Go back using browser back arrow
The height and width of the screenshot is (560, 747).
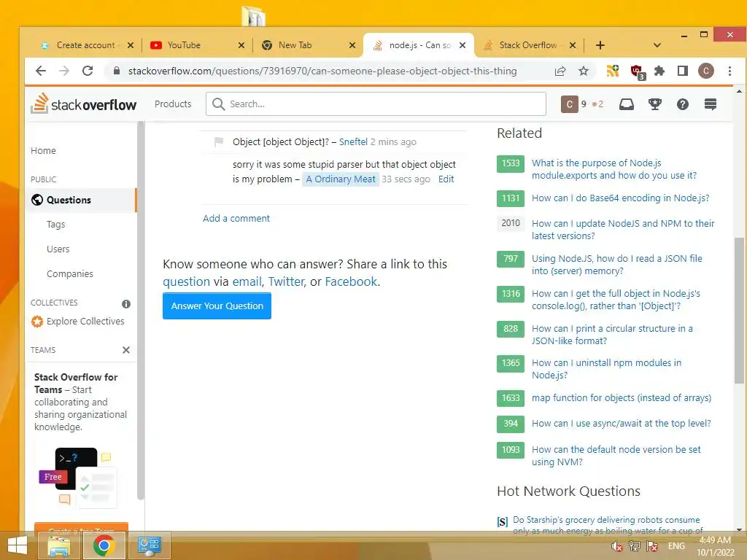pyautogui.click(x=41, y=71)
